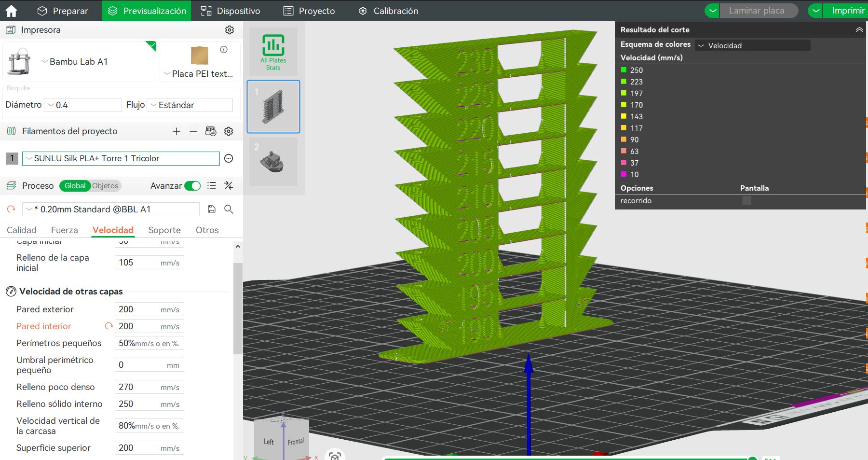Open the Esquema de colores Velocidad dropdown

click(752, 45)
